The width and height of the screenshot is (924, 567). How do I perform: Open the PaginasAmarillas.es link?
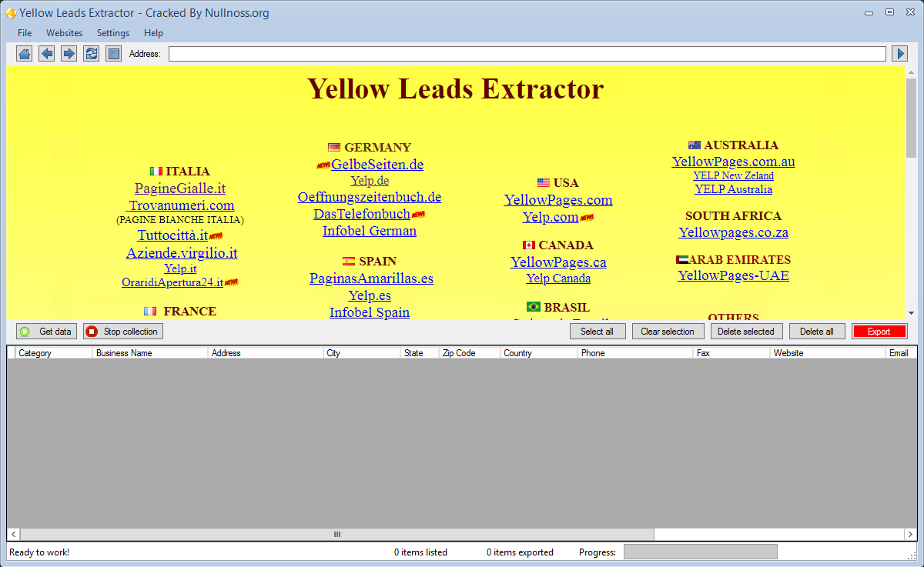[371, 278]
